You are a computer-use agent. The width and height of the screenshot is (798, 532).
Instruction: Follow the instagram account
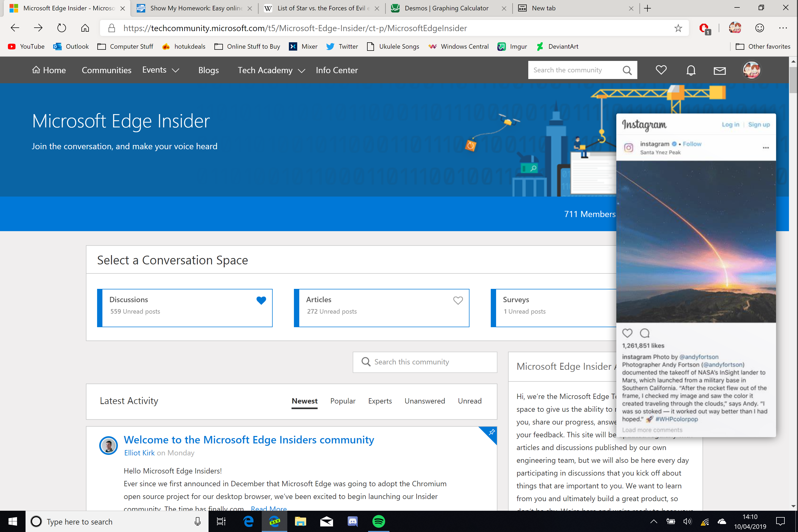coord(692,144)
